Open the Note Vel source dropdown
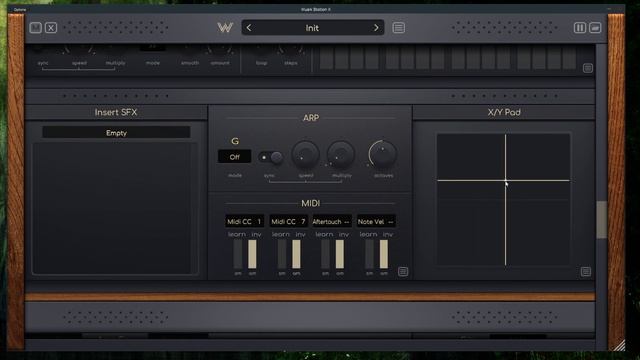Viewport: 640px width, 360px height. [x=376, y=222]
